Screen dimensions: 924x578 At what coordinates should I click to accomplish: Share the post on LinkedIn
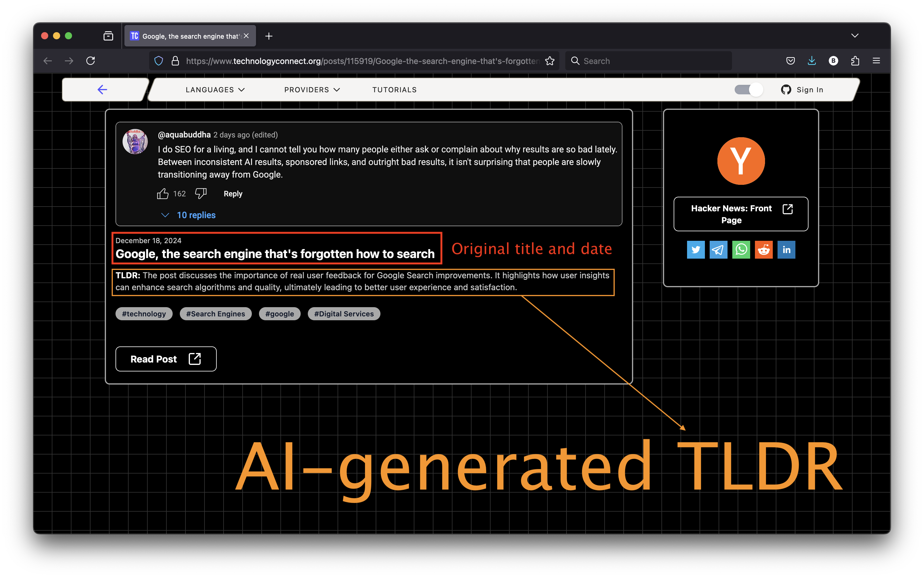(786, 250)
